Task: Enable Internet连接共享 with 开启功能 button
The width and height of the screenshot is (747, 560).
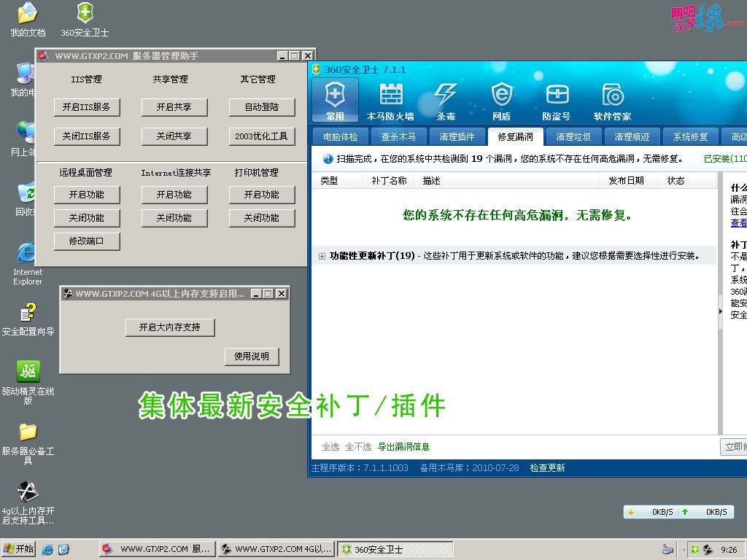Action: coord(174,195)
